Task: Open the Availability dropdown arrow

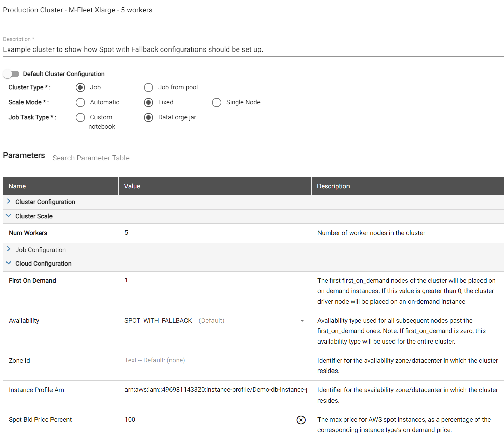Action: (x=302, y=321)
